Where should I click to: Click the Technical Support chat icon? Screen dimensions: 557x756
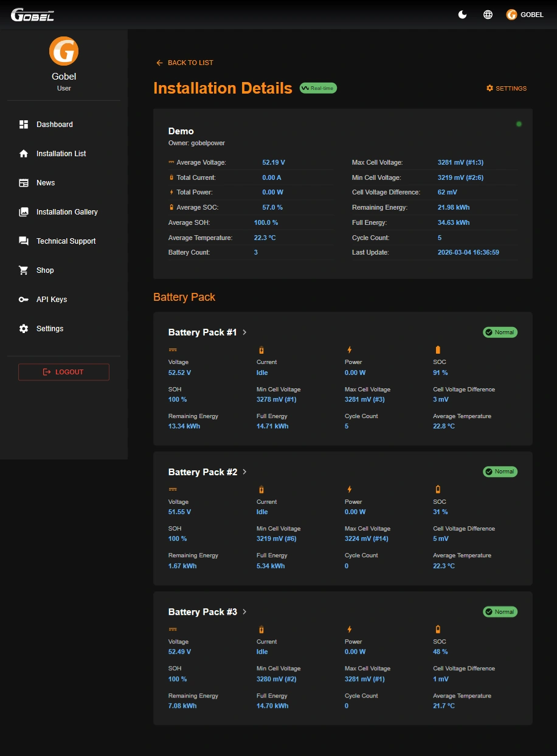tap(24, 241)
